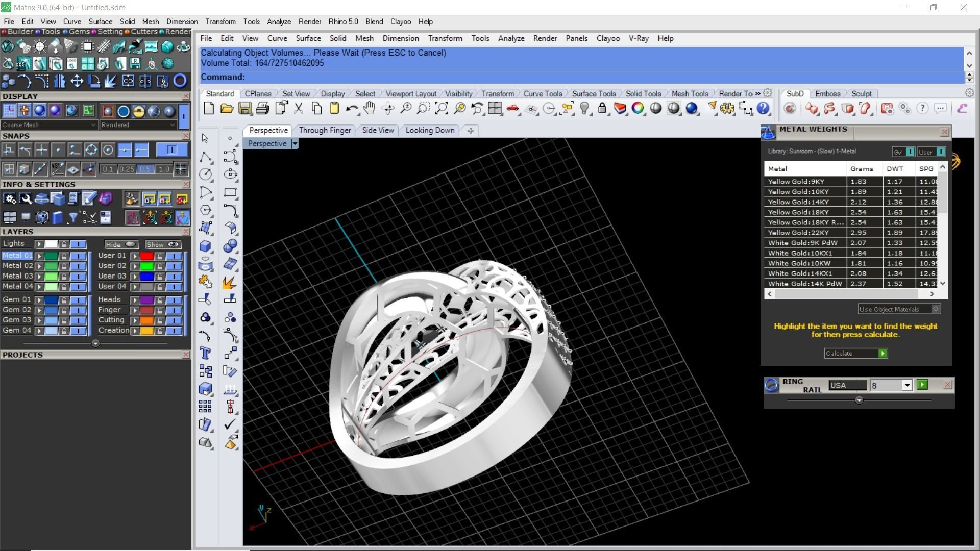Image resolution: width=980 pixels, height=551 pixels.
Task: Click the Ring Rail blue circle icon
Action: [x=771, y=385]
